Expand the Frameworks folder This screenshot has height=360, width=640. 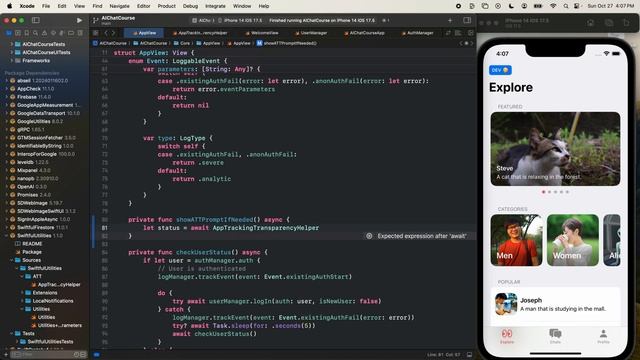point(11,60)
